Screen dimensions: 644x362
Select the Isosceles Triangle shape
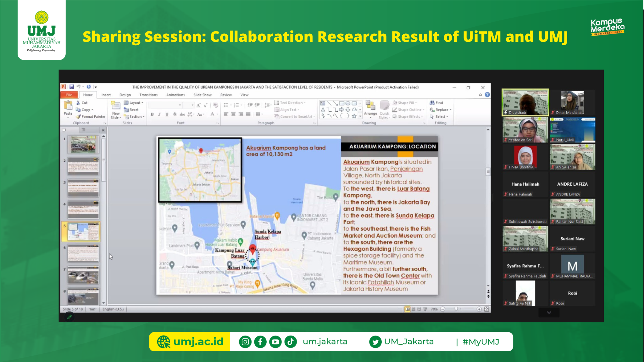pos(323,109)
